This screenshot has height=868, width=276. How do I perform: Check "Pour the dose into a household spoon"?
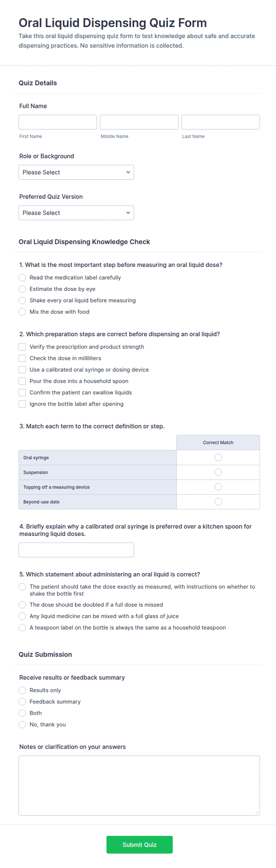coord(22,381)
